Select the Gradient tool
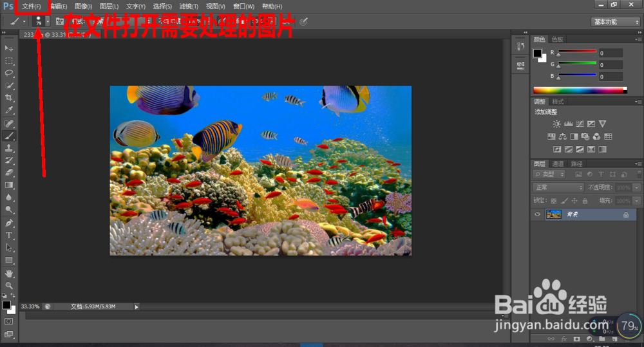644x347 pixels. (9, 185)
